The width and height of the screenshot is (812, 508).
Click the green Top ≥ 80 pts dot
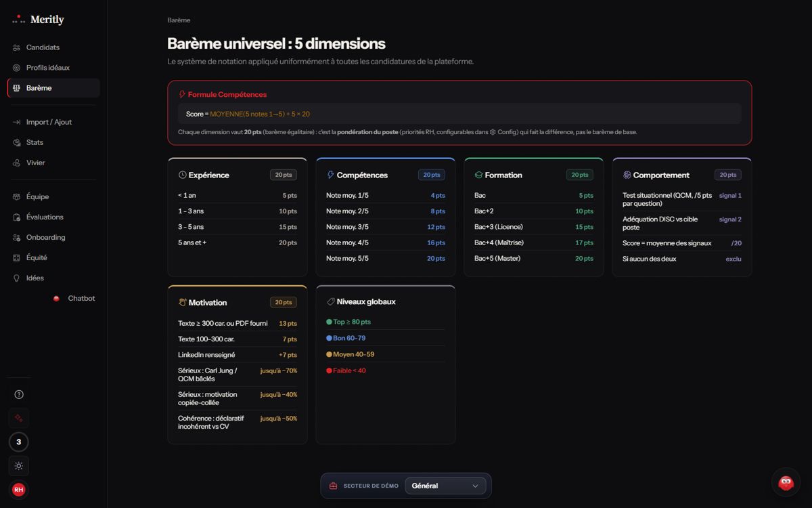(330, 322)
